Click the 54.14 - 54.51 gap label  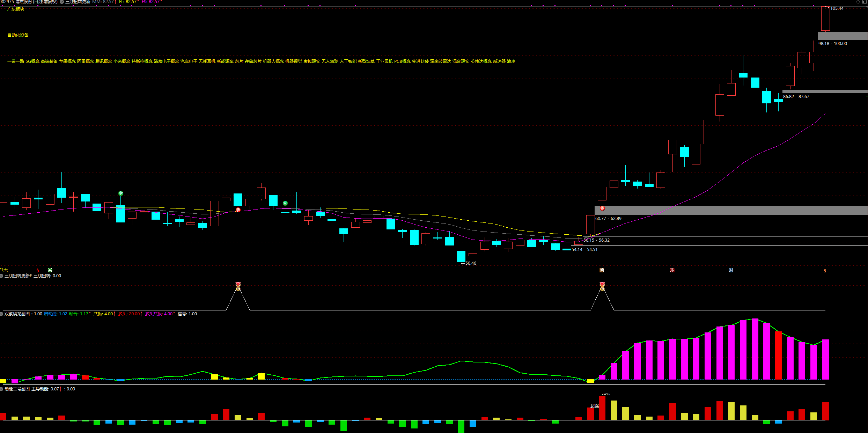pos(584,250)
